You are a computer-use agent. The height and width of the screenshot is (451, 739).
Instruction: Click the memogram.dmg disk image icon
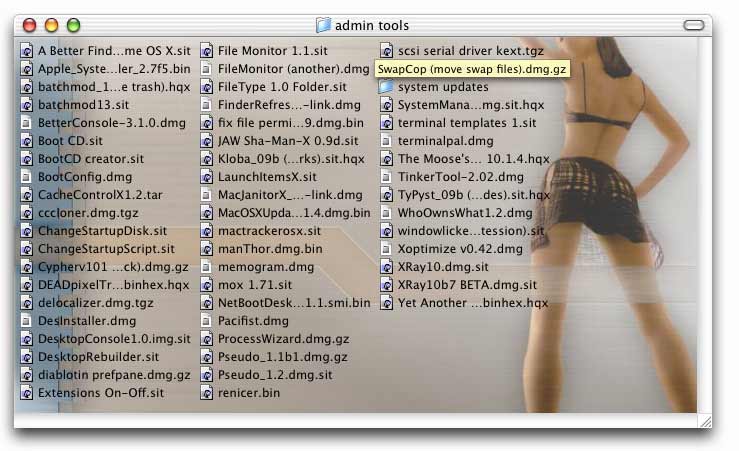point(206,267)
